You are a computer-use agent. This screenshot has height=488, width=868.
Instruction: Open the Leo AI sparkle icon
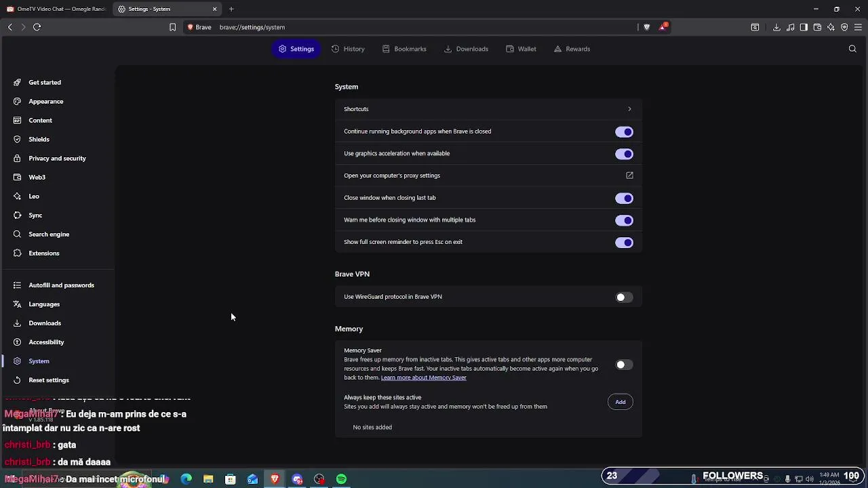point(831,27)
